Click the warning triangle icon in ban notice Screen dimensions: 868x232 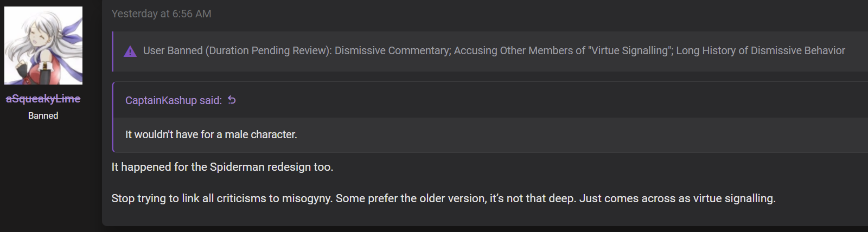pos(130,51)
